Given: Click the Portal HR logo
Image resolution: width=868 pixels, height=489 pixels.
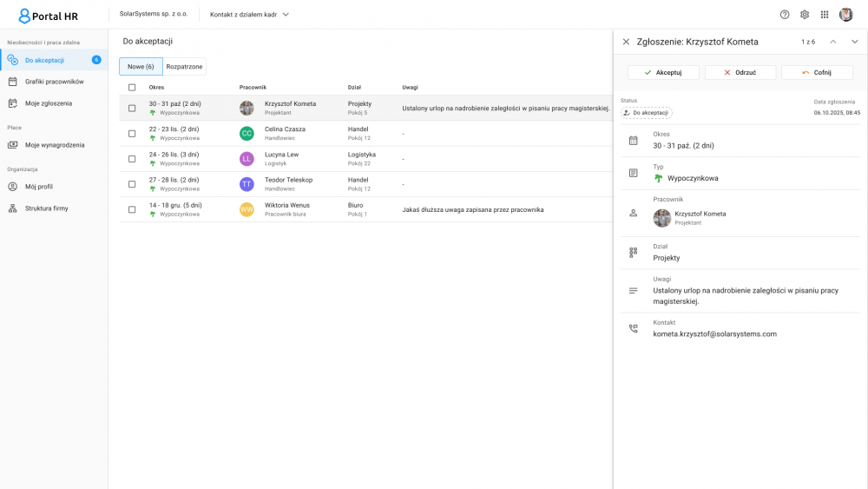Looking at the screenshot, I should coord(48,16).
